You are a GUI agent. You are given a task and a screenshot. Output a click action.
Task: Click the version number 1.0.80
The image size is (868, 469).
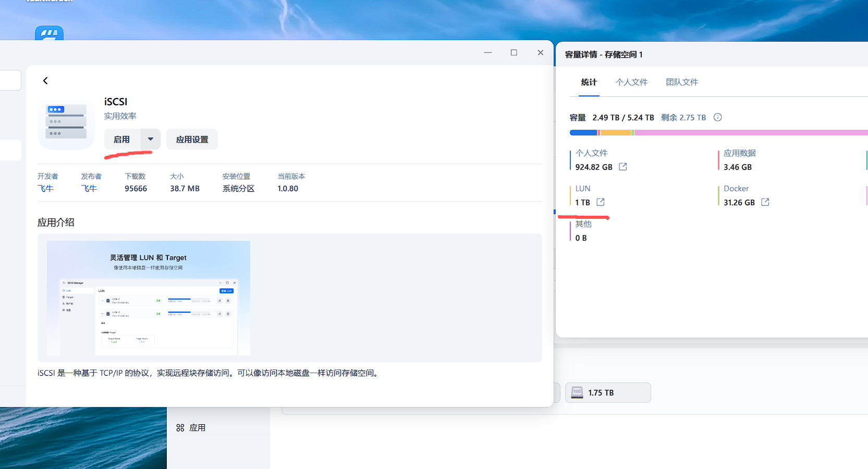click(x=288, y=189)
